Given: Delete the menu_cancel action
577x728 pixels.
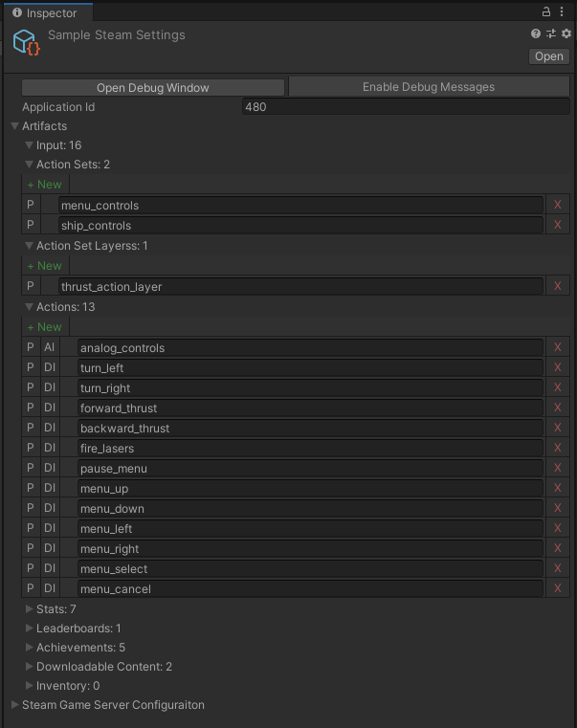Looking at the screenshot, I should coord(558,588).
